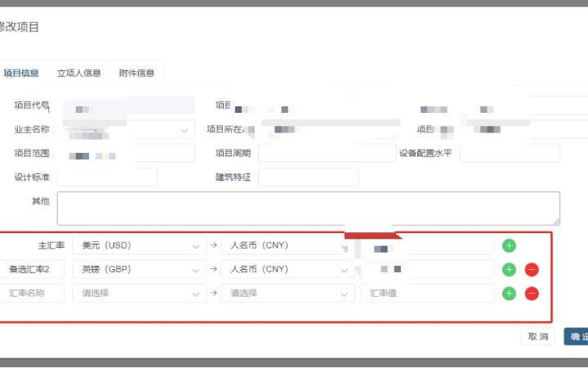Open the 附件信息 tab
588x368 pixels.
pyautogui.click(x=136, y=73)
